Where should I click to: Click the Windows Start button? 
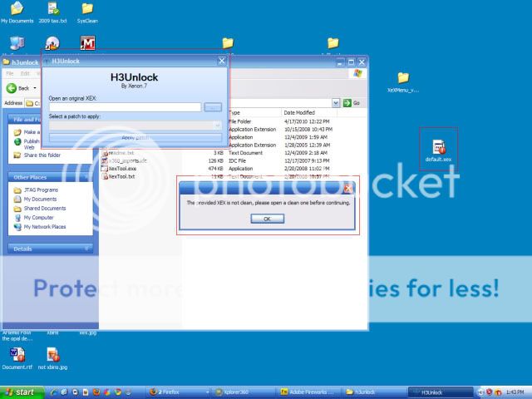click(21, 391)
